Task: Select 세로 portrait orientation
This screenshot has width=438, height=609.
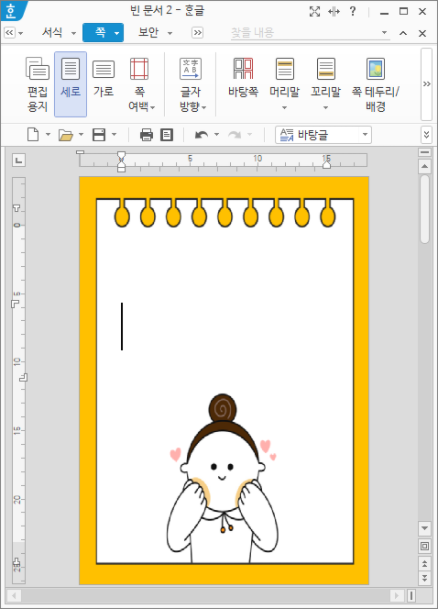Action: (x=70, y=84)
